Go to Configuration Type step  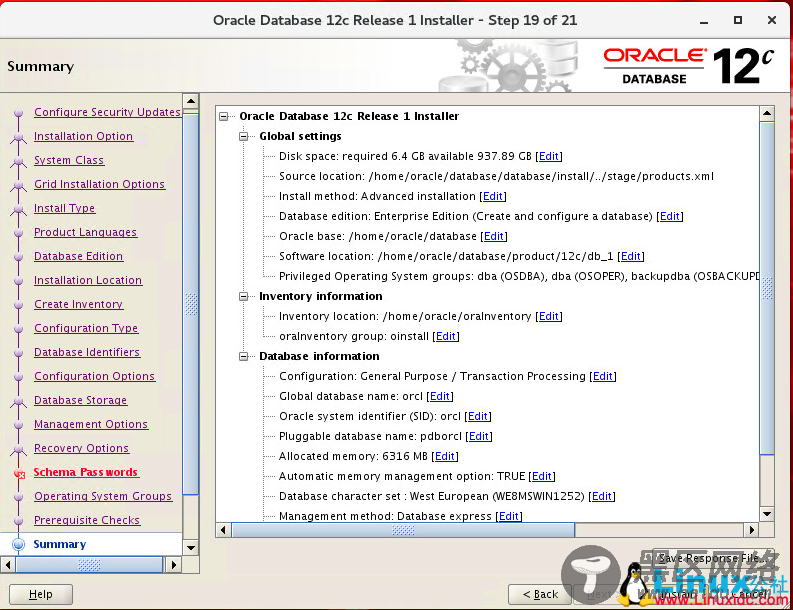86,328
